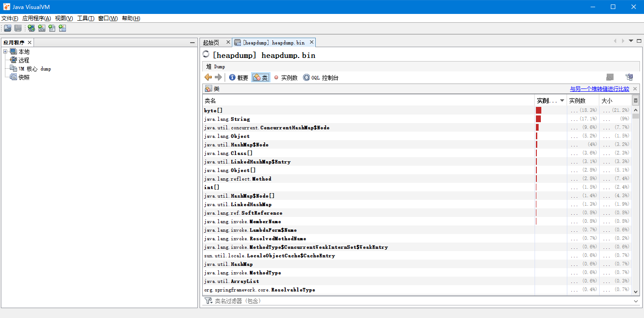
Task: Open the 视图(V) menu
Action: (64, 18)
